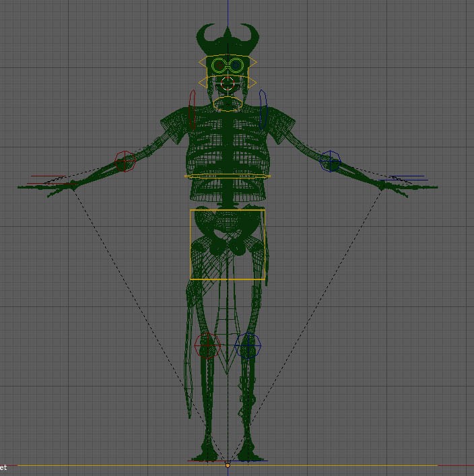Select the blue shoulder ellipse control
474x476 pixels.
point(263,109)
